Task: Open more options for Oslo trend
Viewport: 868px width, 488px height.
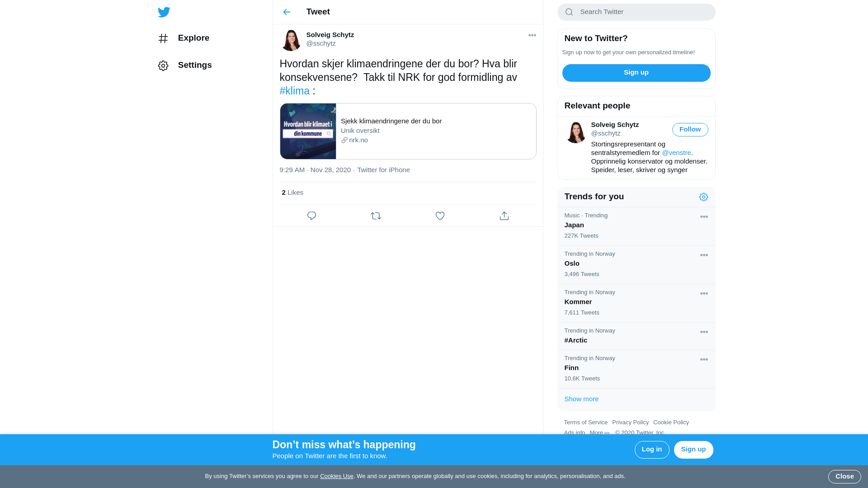Action: 704,255
